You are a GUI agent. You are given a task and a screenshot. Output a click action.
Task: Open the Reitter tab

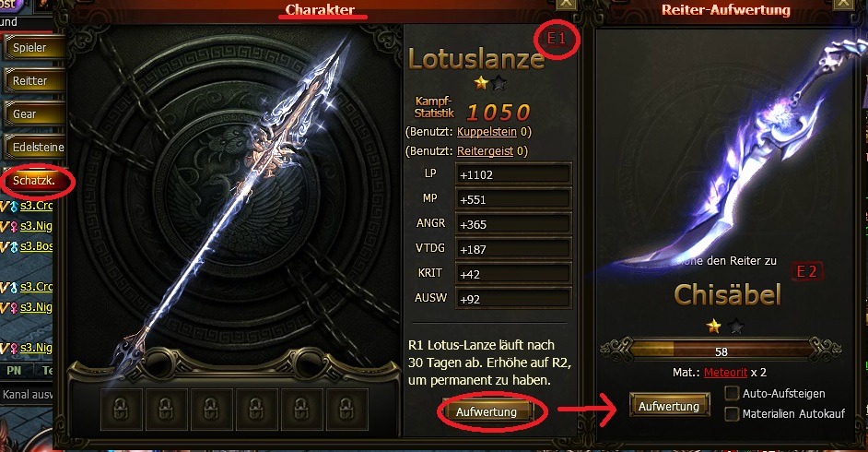click(x=34, y=81)
